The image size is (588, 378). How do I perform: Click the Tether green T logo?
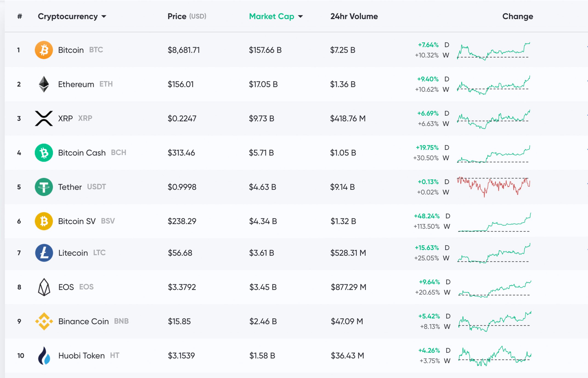click(44, 187)
